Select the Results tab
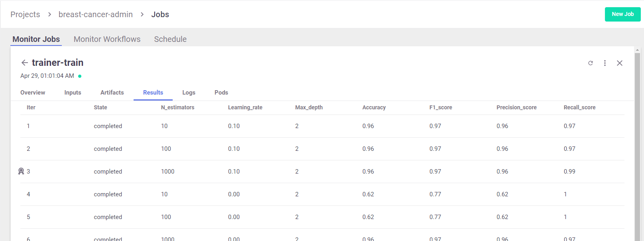Screen dimensions: 644x241 pos(153,93)
